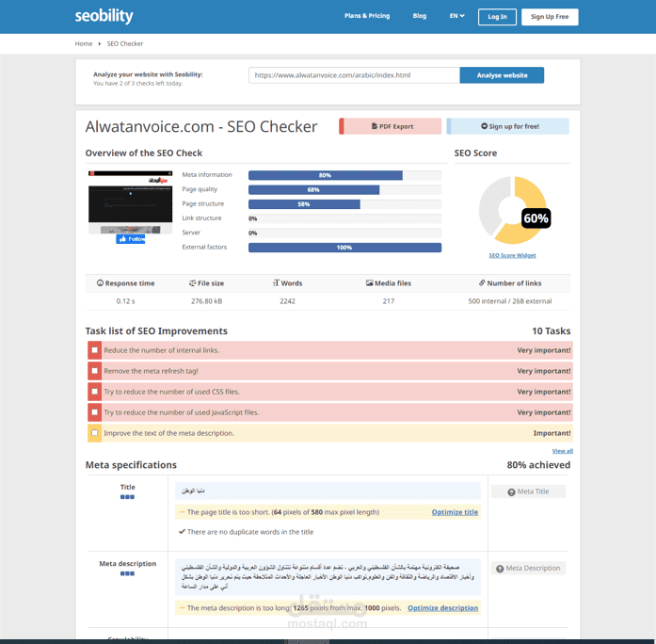The height and width of the screenshot is (644, 656).
Task: Click the seobility logo
Action: pyautogui.click(x=104, y=16)
